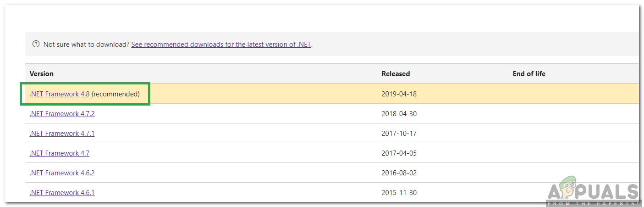The width and height of the screenshot is (644, 207).
Task: Go to the .NET Framework 4.6.2 link
Action: (62, 173)
